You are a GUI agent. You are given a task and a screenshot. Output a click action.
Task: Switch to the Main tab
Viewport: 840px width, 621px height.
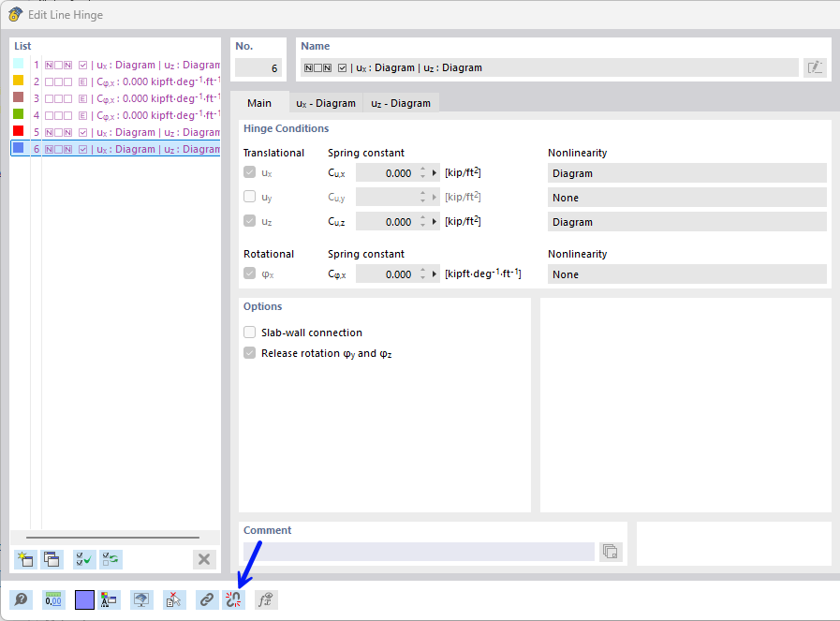(259, 103)
